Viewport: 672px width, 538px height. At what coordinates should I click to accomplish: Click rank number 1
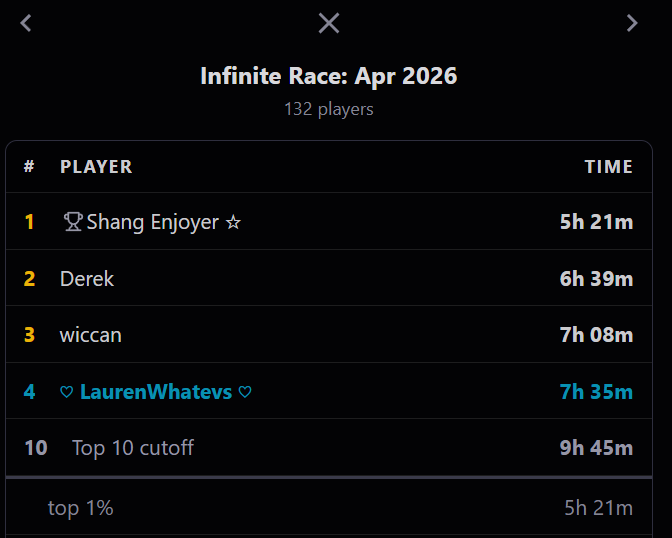pyautogui.click(x=29, y=222)
